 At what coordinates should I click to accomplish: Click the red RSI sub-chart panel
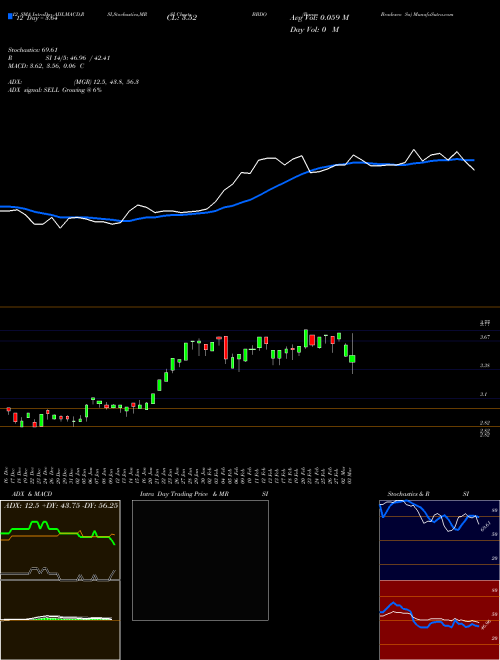(x=439, y=620)
